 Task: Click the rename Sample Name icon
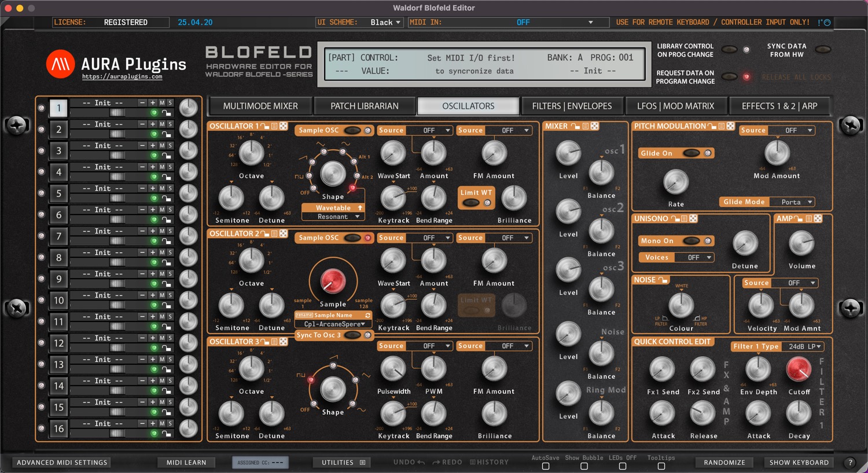pyautogui.click(x=304, y=315)
